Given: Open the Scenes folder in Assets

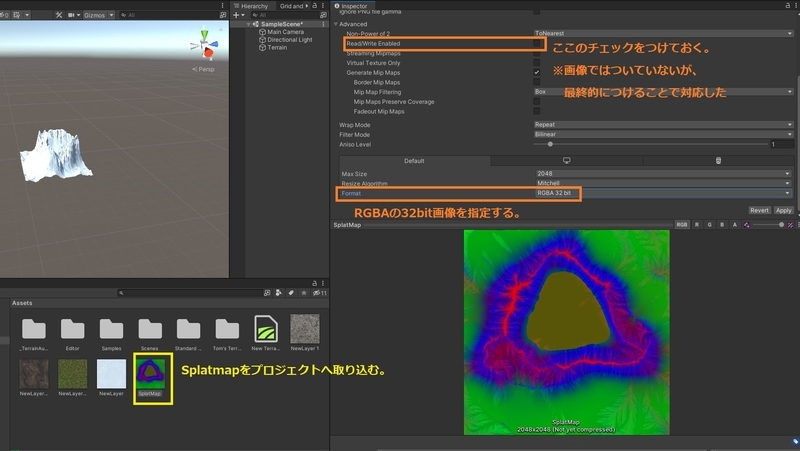Looking at the screenshot, I should [x=150, y=329].
